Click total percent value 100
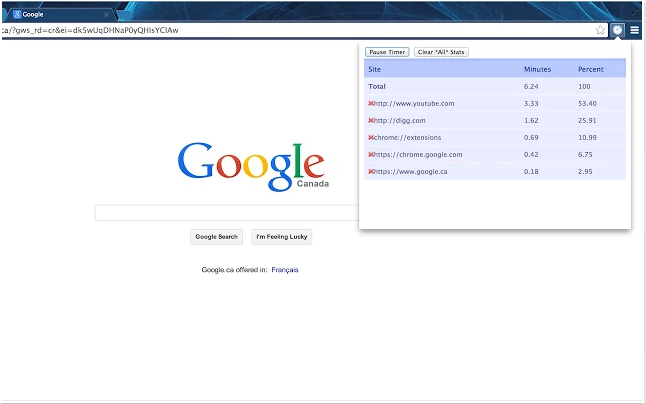 tap(584, 86)
